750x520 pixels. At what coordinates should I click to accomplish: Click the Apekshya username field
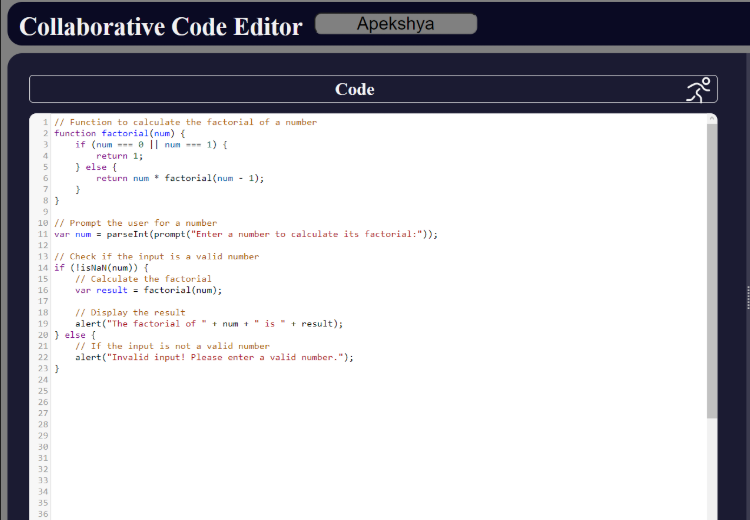(396, 24)
